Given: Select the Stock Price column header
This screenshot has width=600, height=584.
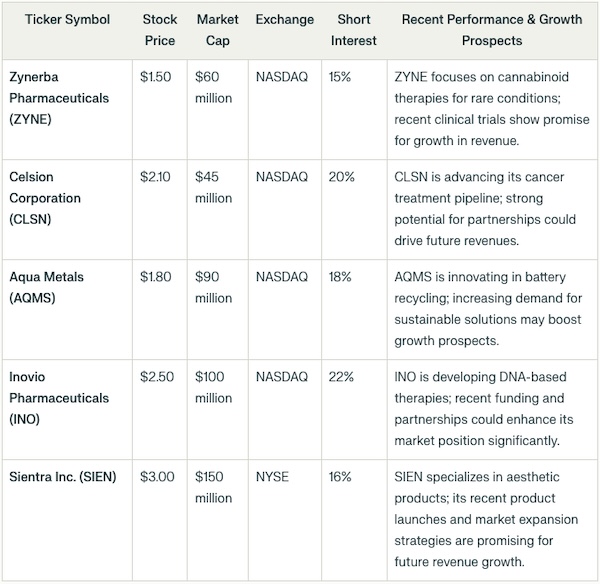Looking at the screenshot, I should tap(160, 30).
